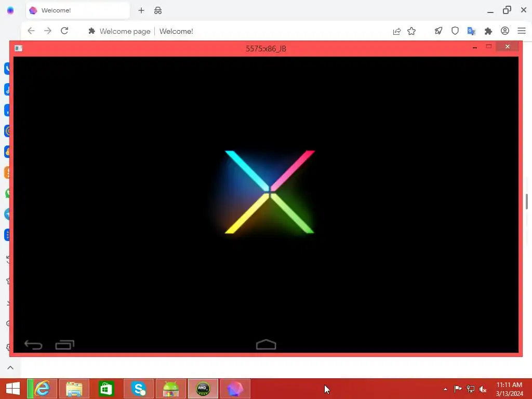Open Windows Store from the taskbar
Screen dimensions: 532x399
click(106, 389)
